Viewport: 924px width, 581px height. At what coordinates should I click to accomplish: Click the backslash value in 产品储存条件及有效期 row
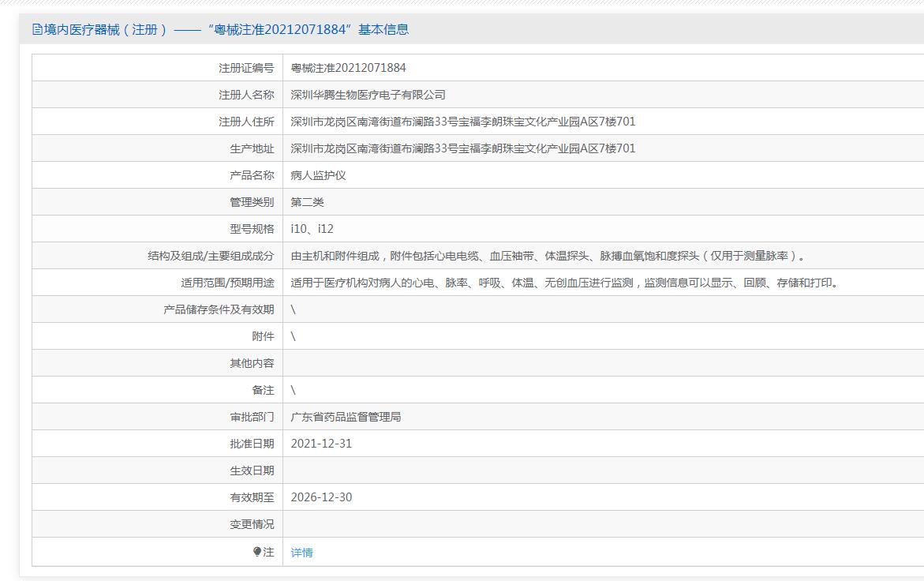coord(293,309)
